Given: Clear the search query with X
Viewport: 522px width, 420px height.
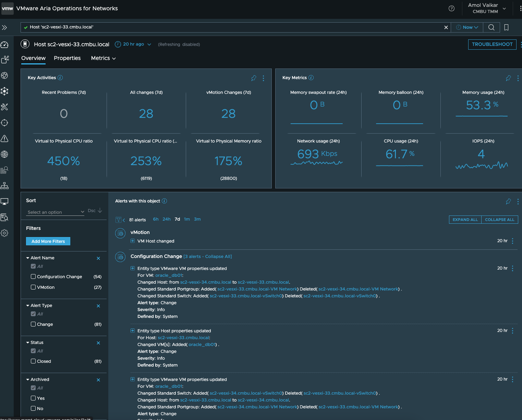Looking at the screenshot, I should pyautogui.click(x=446, y=27).
